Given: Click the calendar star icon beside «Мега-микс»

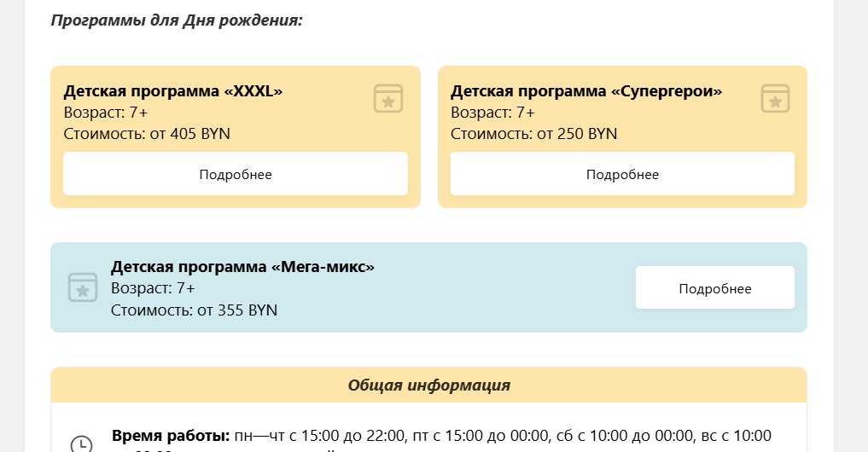Looking at the screenshot, I should (x=83, y=287).
